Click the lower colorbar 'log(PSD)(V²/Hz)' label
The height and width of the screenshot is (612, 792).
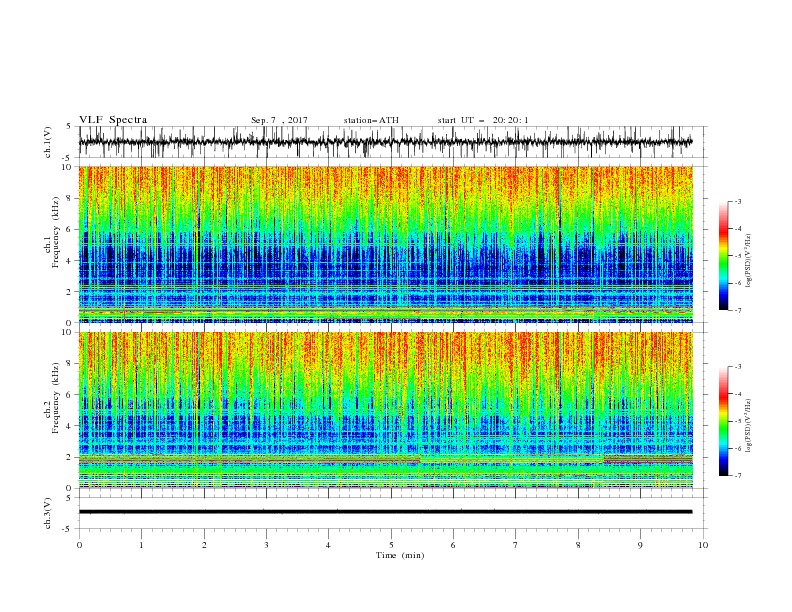pos(749,425)
